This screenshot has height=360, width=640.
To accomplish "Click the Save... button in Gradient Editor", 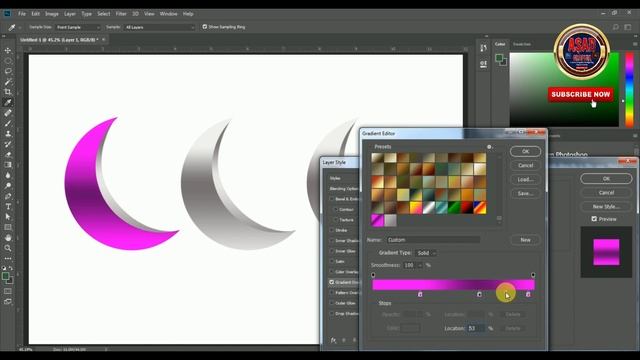I will point(525,193).
